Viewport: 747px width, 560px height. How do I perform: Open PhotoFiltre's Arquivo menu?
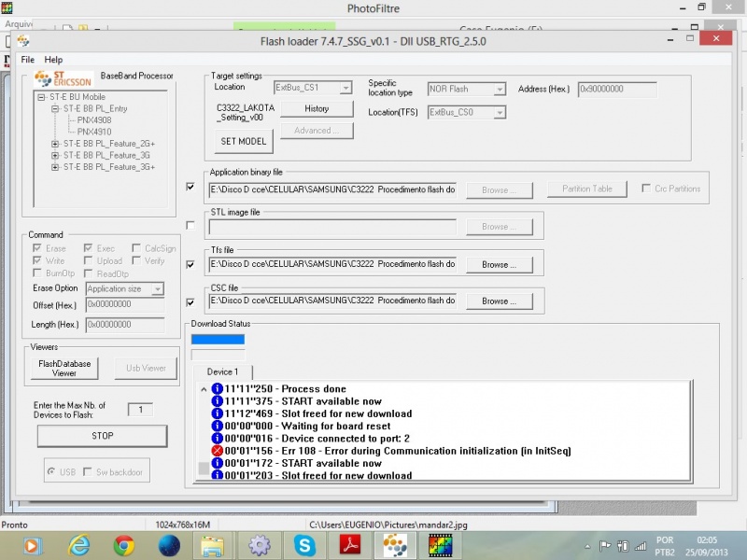click(18, 24)
